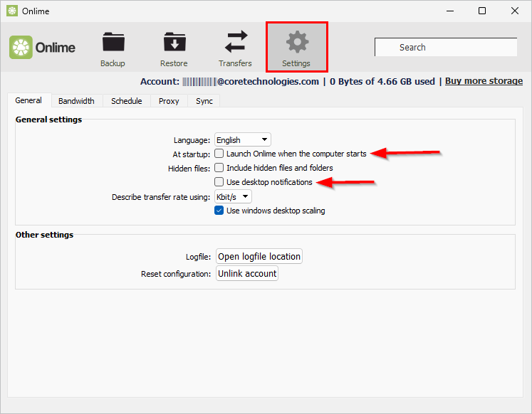Click the Unlink account button

(247, 273)
